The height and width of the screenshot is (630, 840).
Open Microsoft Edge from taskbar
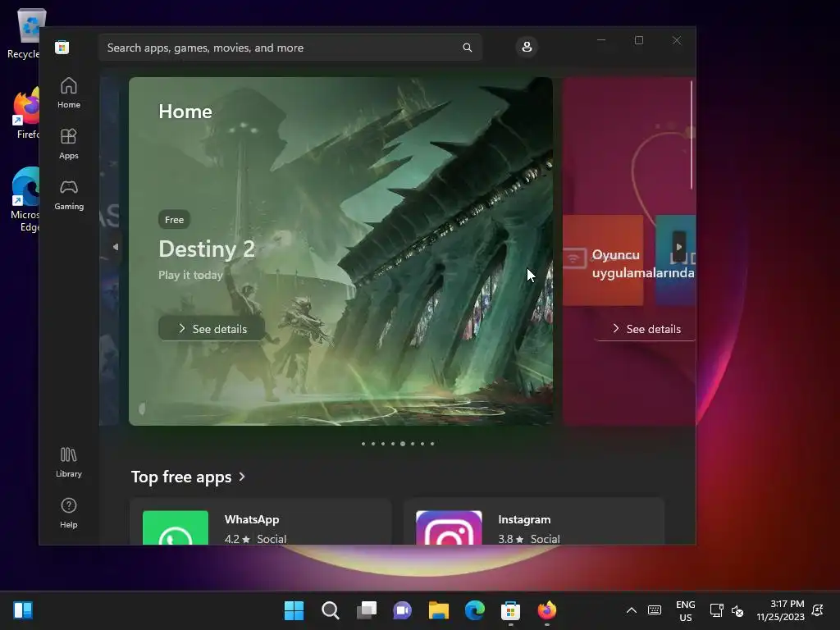click(475, 610)
